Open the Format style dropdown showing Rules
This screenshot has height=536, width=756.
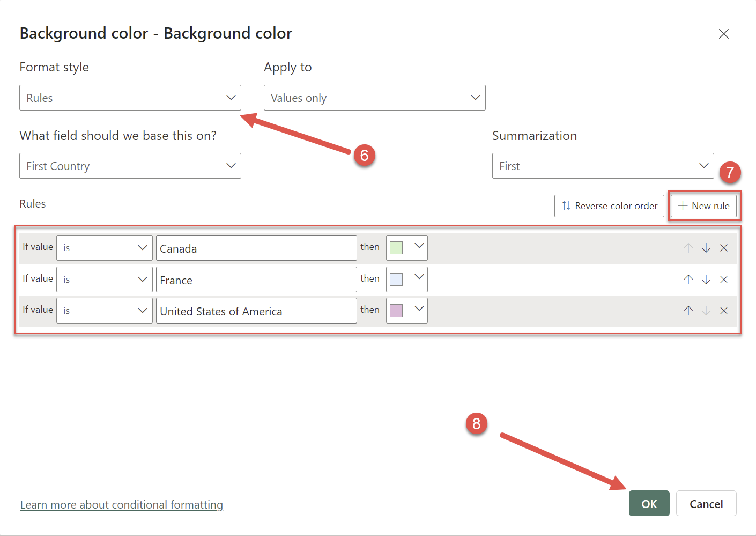(x=130, y=98)
